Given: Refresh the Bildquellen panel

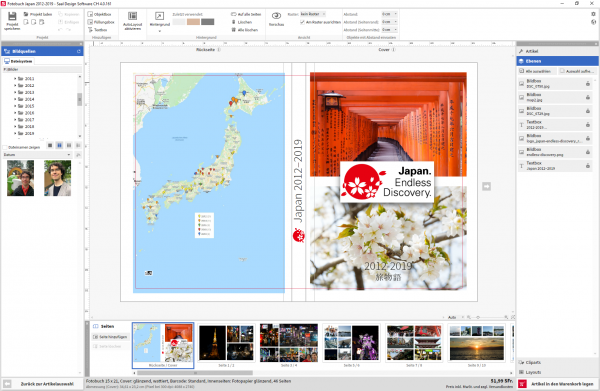Looking at the screenshot, I should click(x=79, y=51).
